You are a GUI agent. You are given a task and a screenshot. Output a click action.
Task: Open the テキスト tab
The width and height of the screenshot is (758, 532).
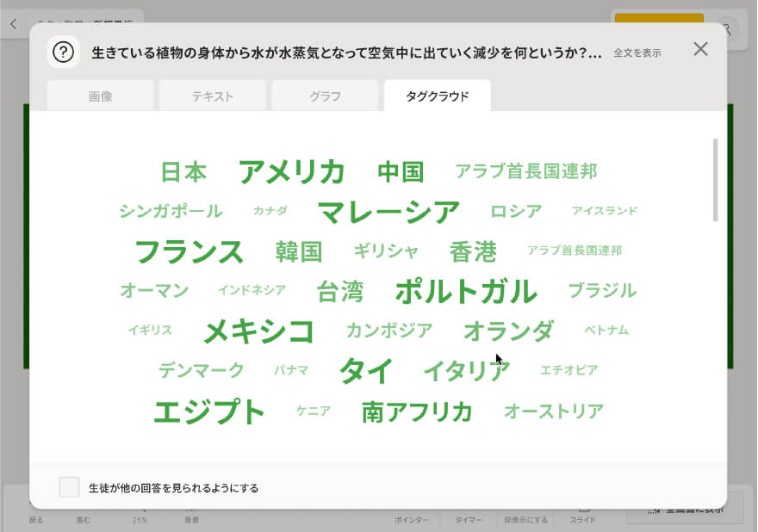point(213,96)
